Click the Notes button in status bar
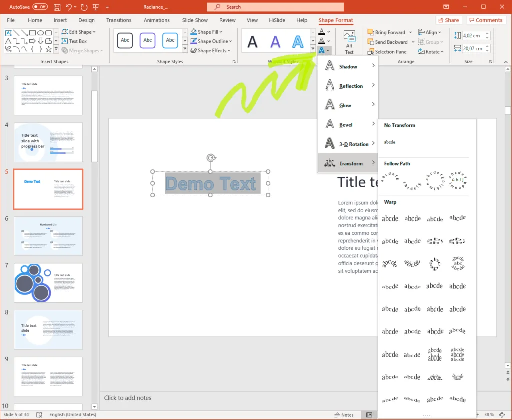Image resolution: width=512 pixels, height=420 pixels. [344, 415]
